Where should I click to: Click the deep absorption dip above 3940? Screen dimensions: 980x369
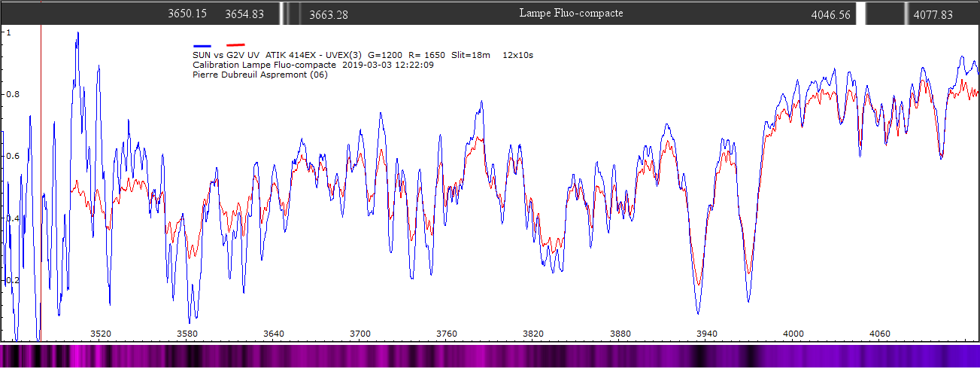[x=698, y=309]
